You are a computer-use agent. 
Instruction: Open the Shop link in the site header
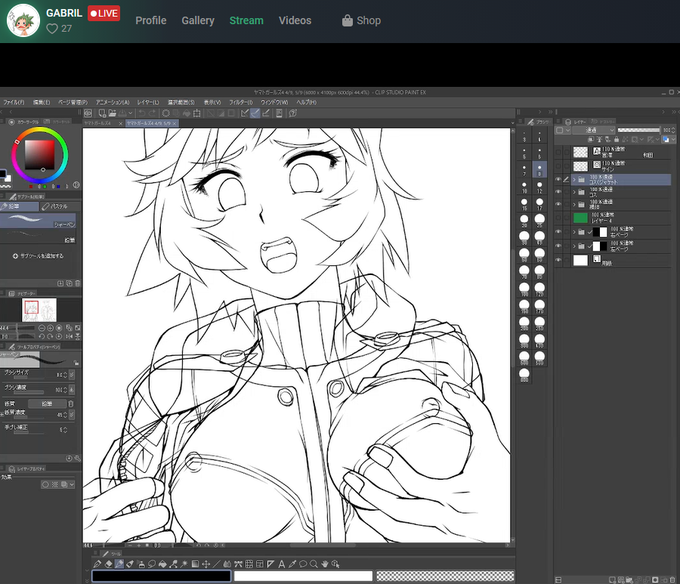pyautogui.click(x=362, y=20)
